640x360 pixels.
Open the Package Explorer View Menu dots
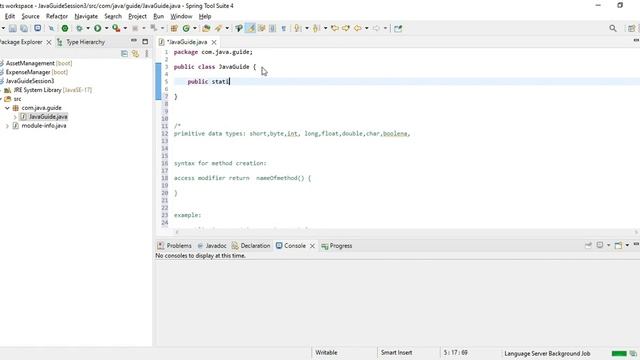(x=147, y=54)
